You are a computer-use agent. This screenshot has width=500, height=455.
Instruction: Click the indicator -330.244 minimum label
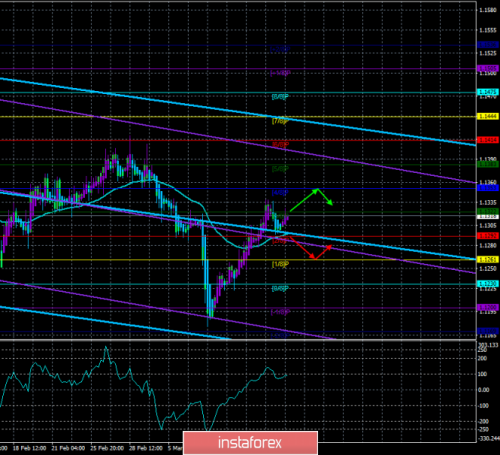(489, 438)
